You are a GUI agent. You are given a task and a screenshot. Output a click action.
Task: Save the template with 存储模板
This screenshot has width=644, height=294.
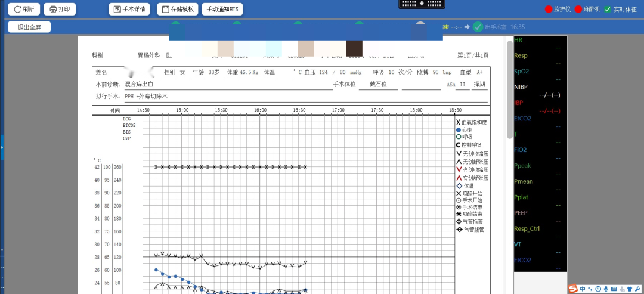178,9
